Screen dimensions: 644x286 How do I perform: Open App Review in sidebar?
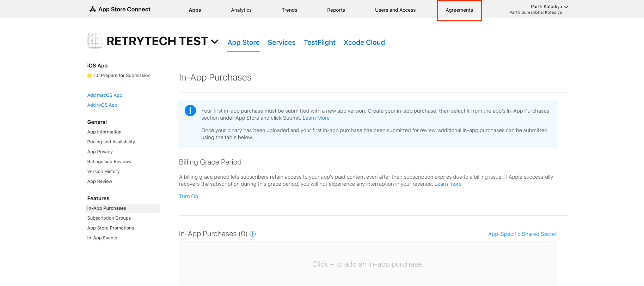pos(100,181)
